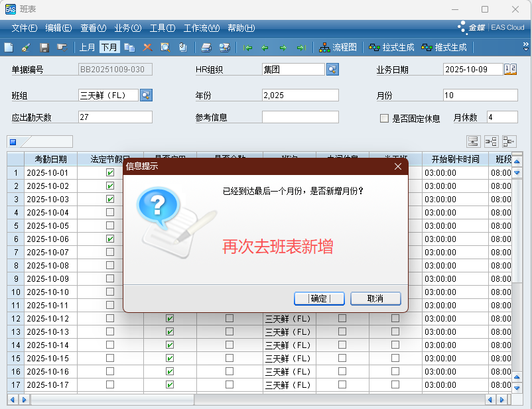Open the 业务日期 calendar picker

(510, 70)
